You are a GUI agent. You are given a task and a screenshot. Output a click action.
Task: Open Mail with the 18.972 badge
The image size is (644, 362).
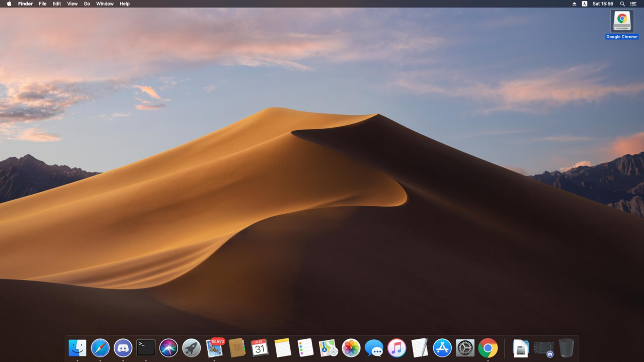(x=215, y=347)
